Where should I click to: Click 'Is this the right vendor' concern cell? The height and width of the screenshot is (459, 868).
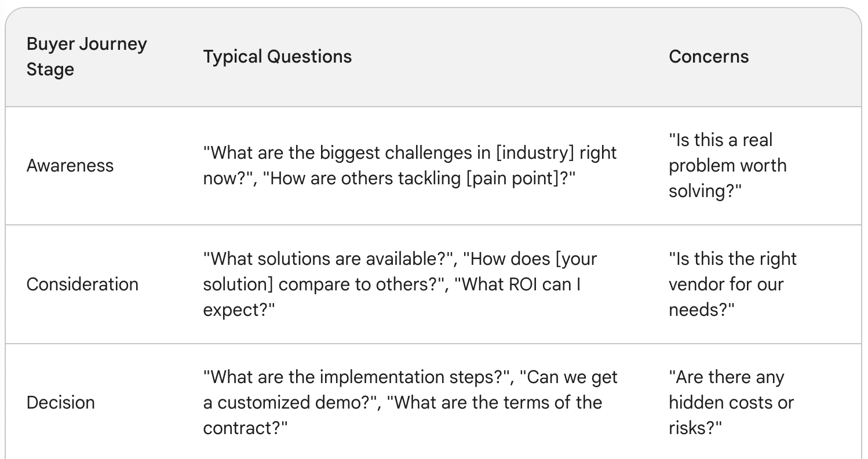pos(733,285)
